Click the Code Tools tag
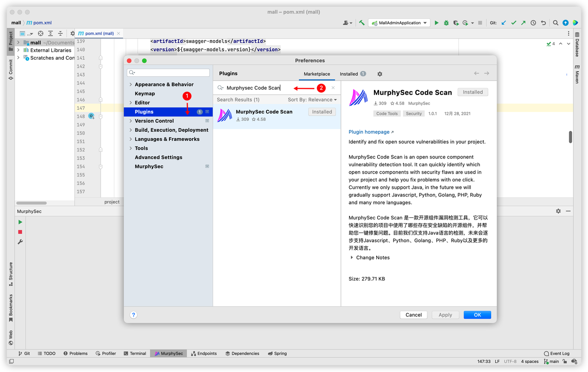588x372 pixels. tap(387, 113)
